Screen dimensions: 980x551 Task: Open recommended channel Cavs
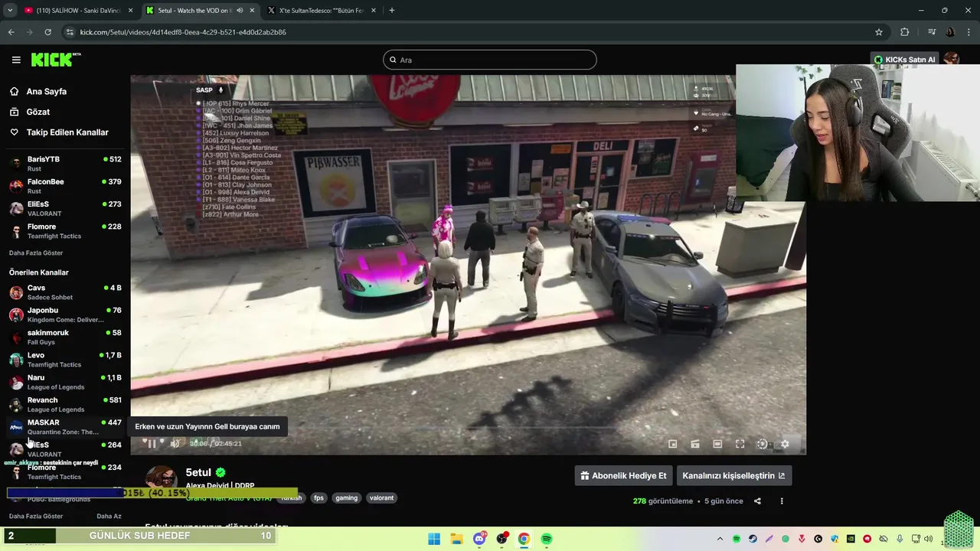coord(64,292)
